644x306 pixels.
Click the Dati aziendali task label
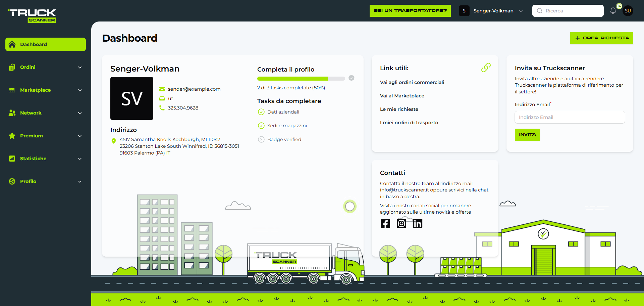click(x=283, y=112)
